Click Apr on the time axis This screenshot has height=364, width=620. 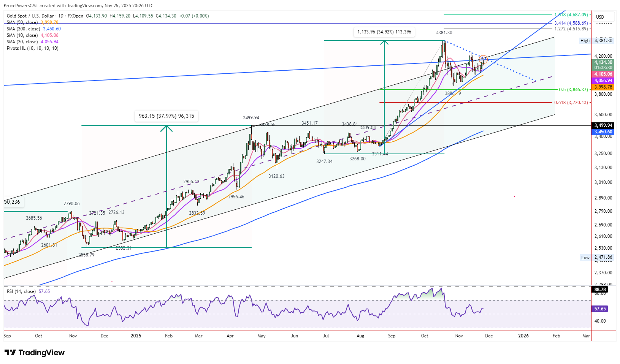point(230,336)
